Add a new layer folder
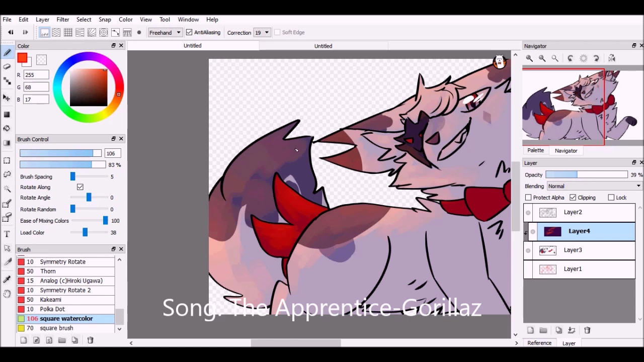The image size is (644, 362). coord(543,330)
